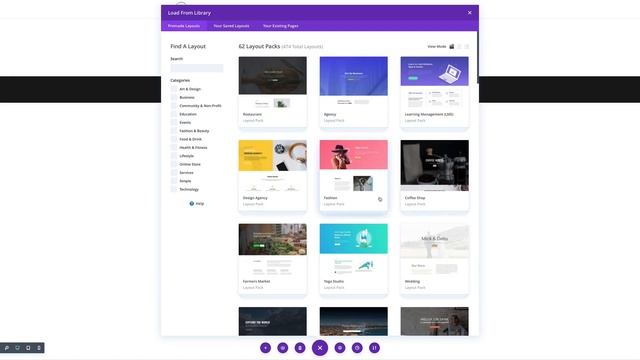Open the Fashion layout pack thumbnail
The height and width of the screenshot is (360, 640).
(x=353, y=167)
